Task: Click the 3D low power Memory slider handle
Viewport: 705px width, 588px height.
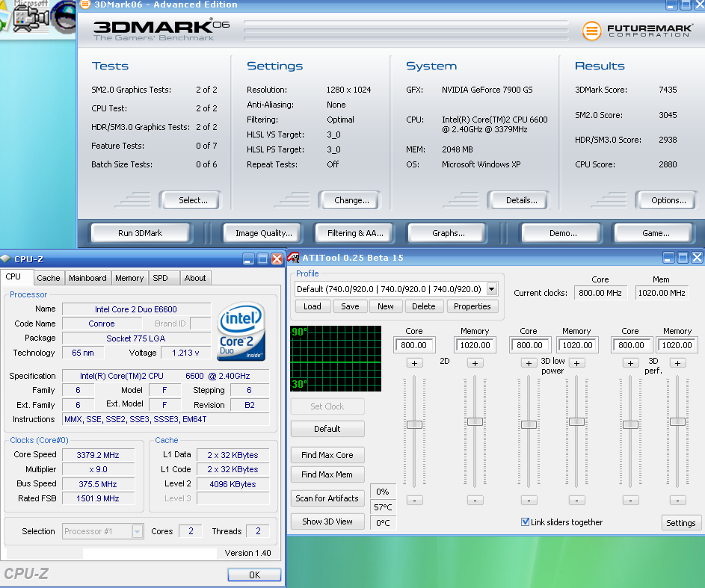Action: click(x=576, y=421)
